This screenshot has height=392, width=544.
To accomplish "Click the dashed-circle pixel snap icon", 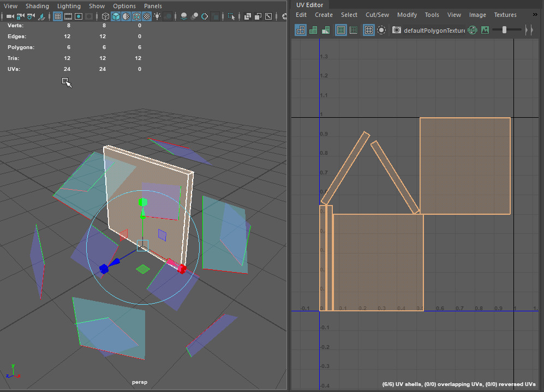I will [381, 30].
